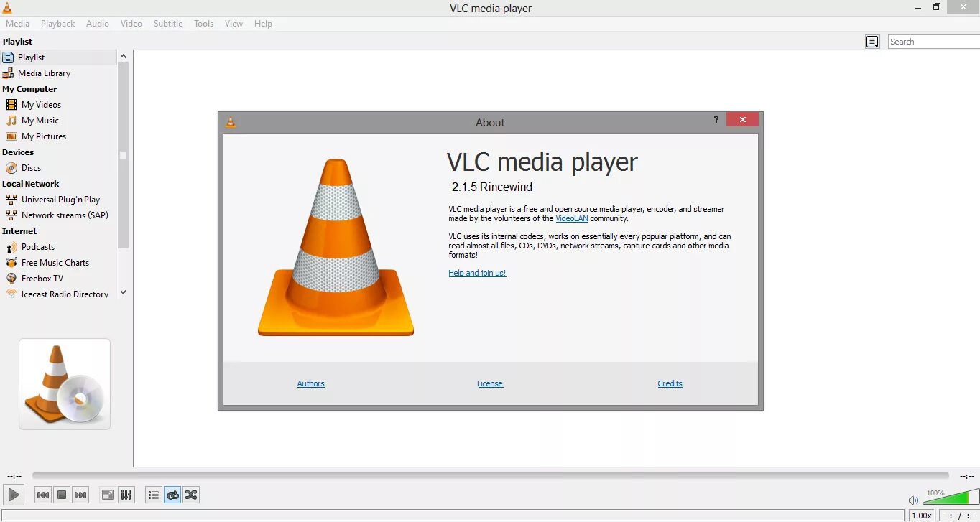Mute audio via speaker icon

(x=913, y=500)
